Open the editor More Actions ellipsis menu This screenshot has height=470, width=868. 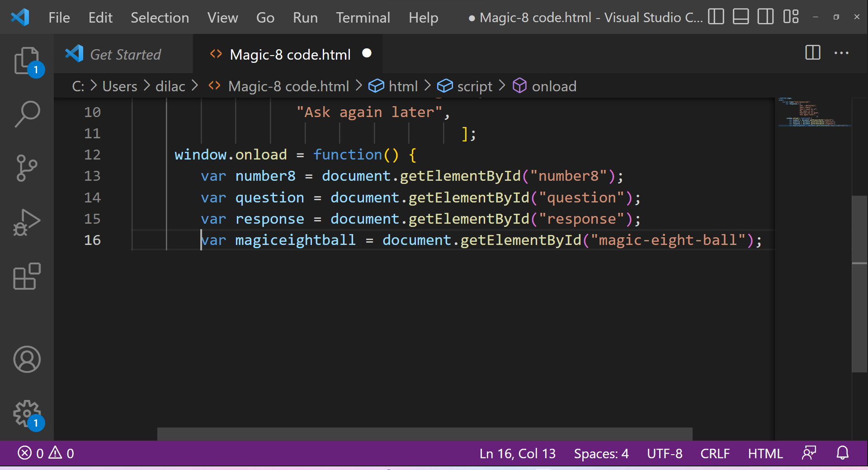point(841,53)
